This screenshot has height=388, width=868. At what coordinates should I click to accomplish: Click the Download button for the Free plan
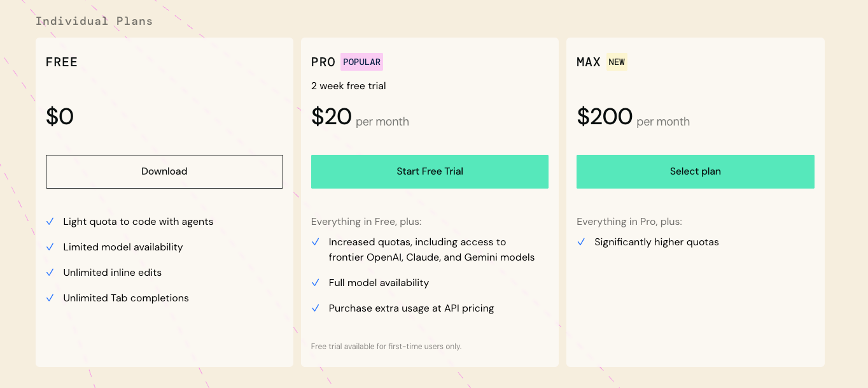164,171
